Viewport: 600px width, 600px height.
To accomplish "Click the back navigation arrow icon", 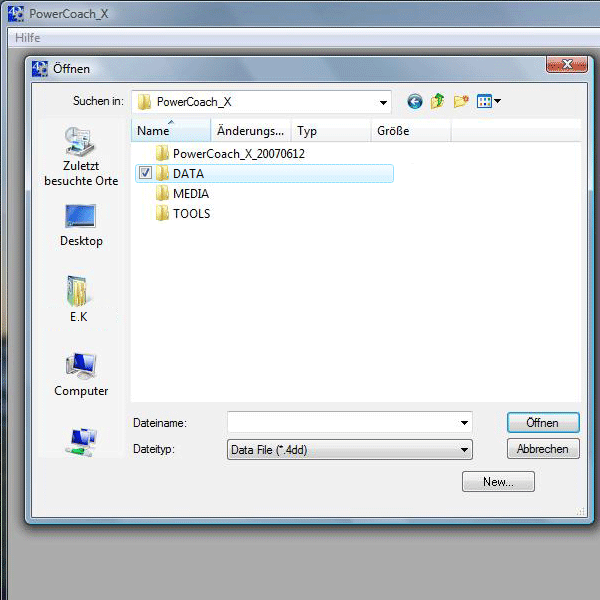I will click(x=415, y=101).
